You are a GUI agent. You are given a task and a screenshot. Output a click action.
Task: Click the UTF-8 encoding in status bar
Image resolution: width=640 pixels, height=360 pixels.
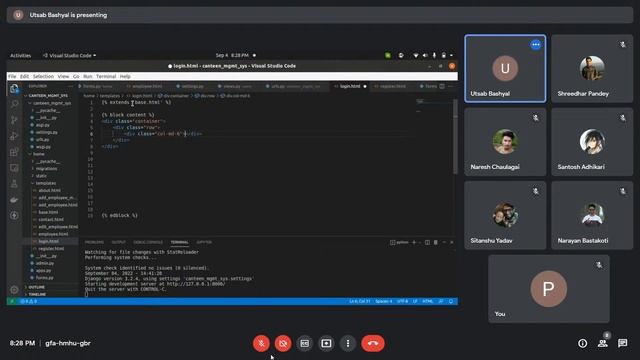tap(402, 301)
